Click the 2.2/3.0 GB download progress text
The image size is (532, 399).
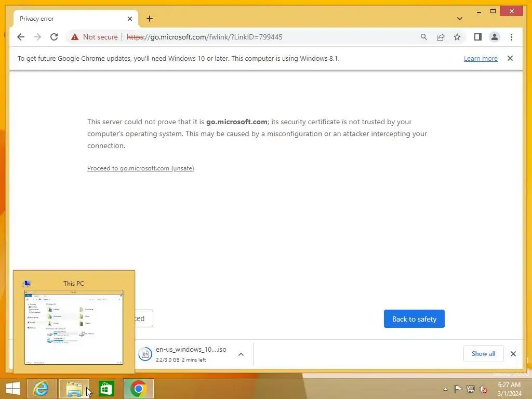click(x=180, y=360)
